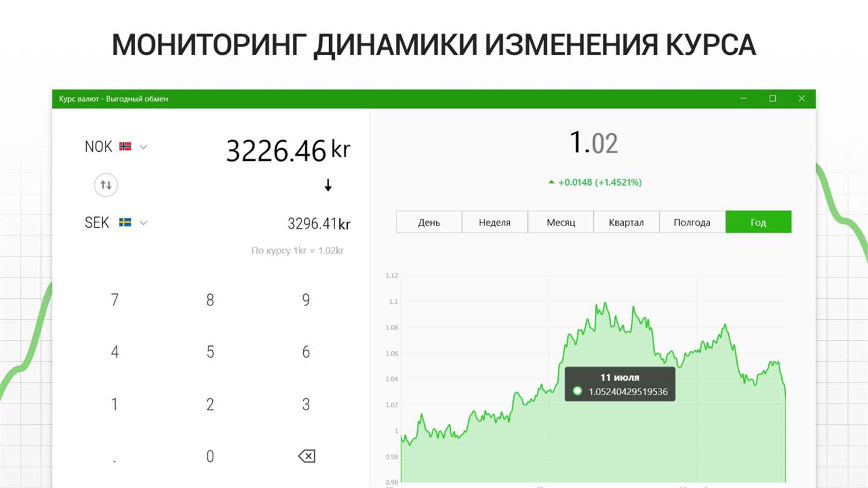Screen dimensions: 868x488
Task: Minimize the currency converter window
Action: (x=744, y=99)
